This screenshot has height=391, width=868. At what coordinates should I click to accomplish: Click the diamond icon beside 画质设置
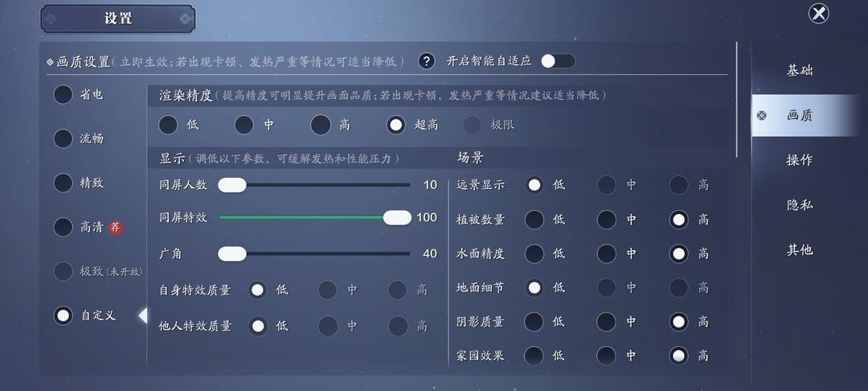51,62
